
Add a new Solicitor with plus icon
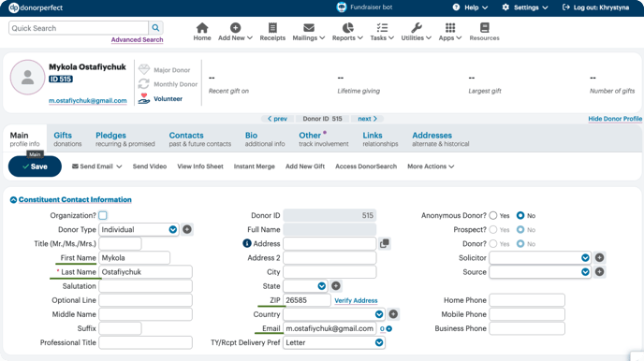pos(600,257)
